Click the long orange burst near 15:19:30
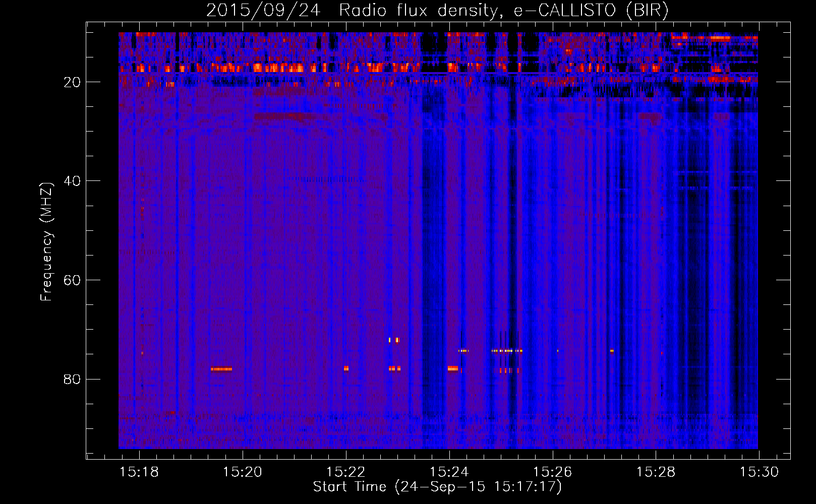The width and height of the screenshot is (816, 504). tap(221, 369)
